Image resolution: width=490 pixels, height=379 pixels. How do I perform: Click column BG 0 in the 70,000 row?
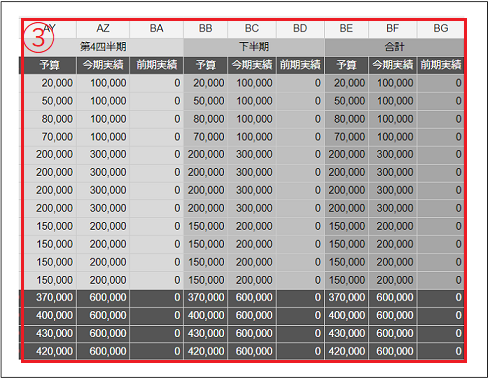click(441, 137)
